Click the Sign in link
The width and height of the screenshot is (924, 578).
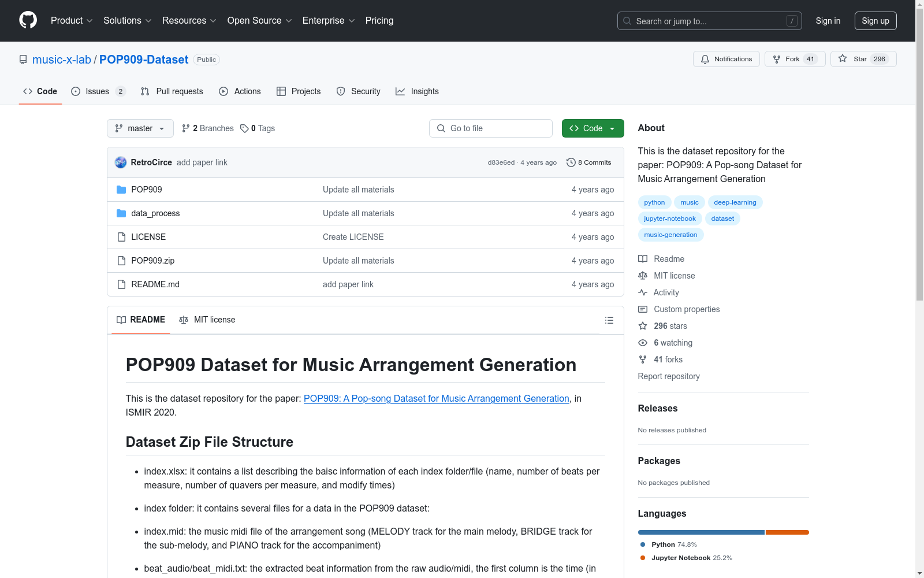tap(828, 21)
